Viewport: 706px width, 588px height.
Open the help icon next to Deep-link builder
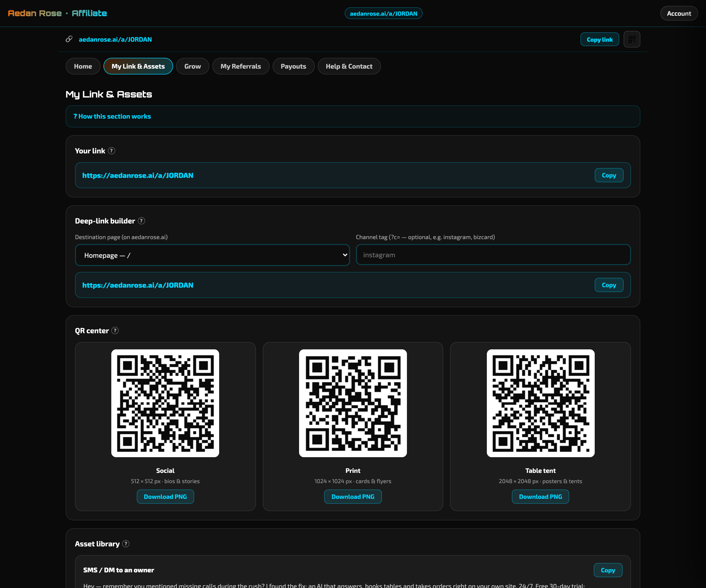tap(141, 221)
